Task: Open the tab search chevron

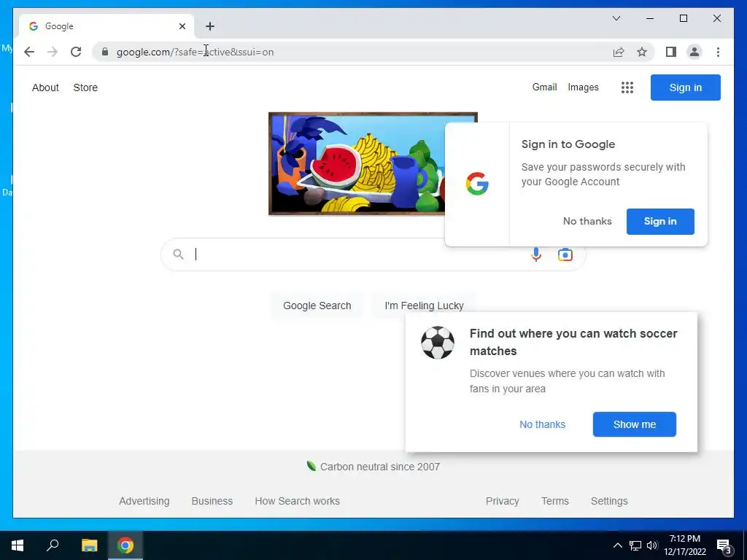Action: point(616,18)
